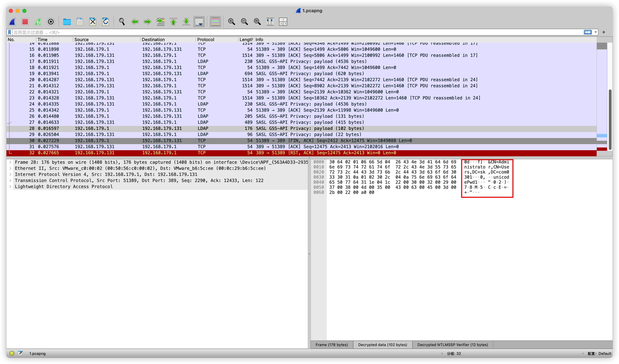The width and height of the screenshot is (619, 364).
Task: Select packet 31 ACK row
Action: tap(301, 147)
